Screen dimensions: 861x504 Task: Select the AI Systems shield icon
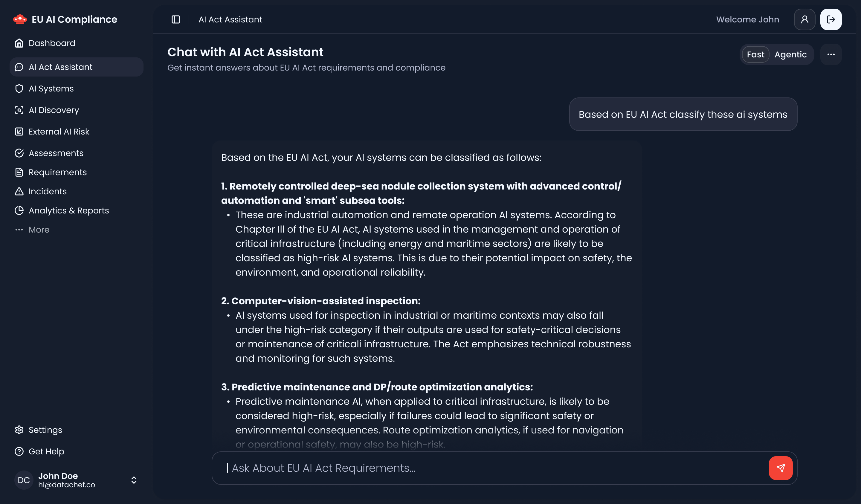pyautogui.click(x=19, y=88)
